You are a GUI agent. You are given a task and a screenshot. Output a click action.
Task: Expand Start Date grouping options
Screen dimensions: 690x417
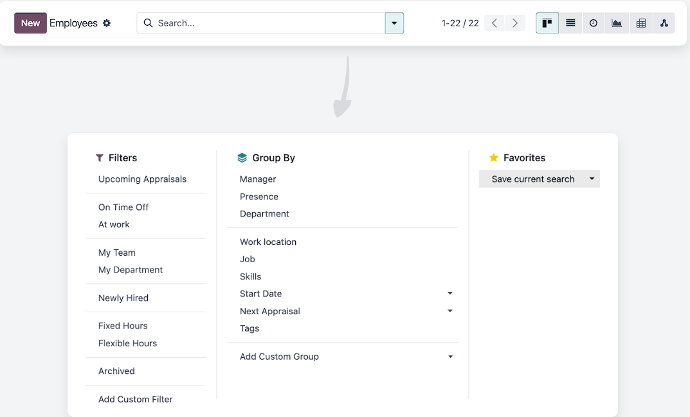[x=450, y=293]
